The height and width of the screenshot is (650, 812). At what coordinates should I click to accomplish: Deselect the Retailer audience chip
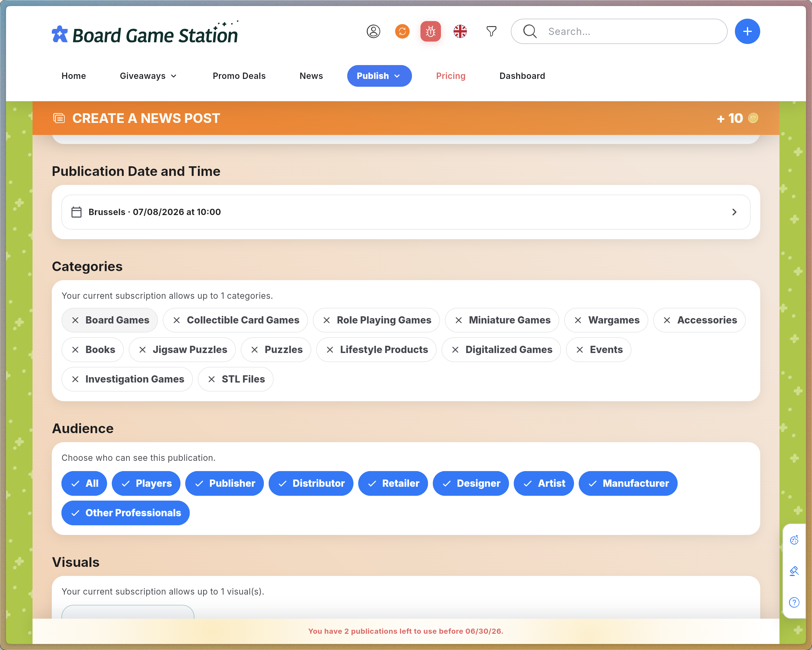point(393,483)
